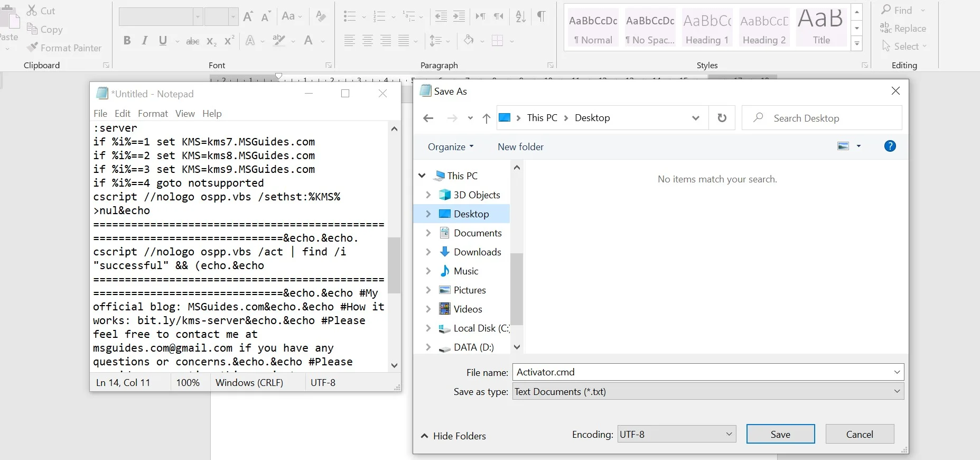Click Decrease Indent icon

(441, 16)
